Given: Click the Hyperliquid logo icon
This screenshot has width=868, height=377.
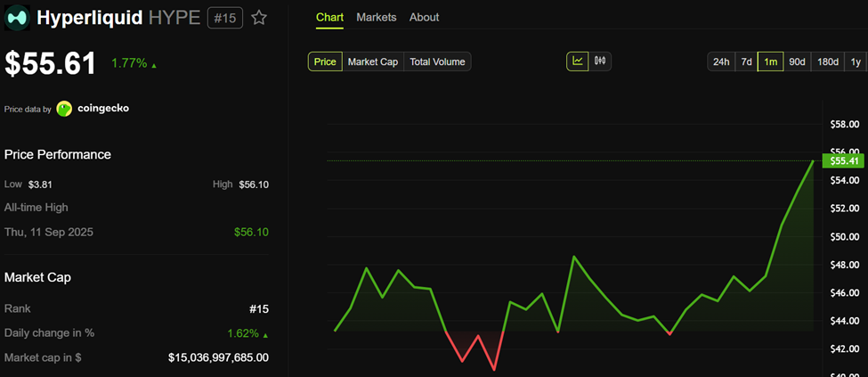Looking at the screenshot, I should pos(17,18).
